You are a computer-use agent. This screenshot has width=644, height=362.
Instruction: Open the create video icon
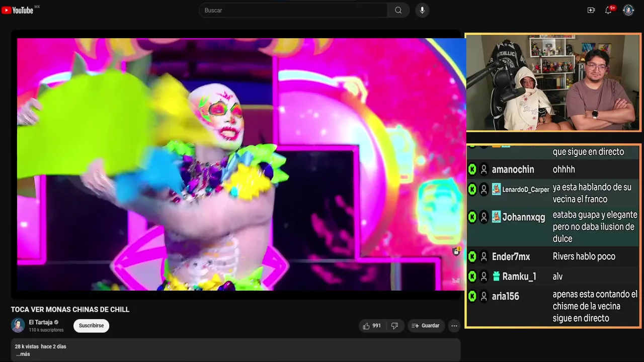click(x=591, y=10)
